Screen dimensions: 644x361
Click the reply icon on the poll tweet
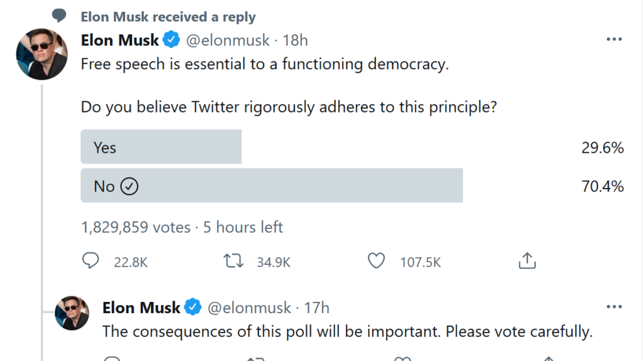coord(91,261)
